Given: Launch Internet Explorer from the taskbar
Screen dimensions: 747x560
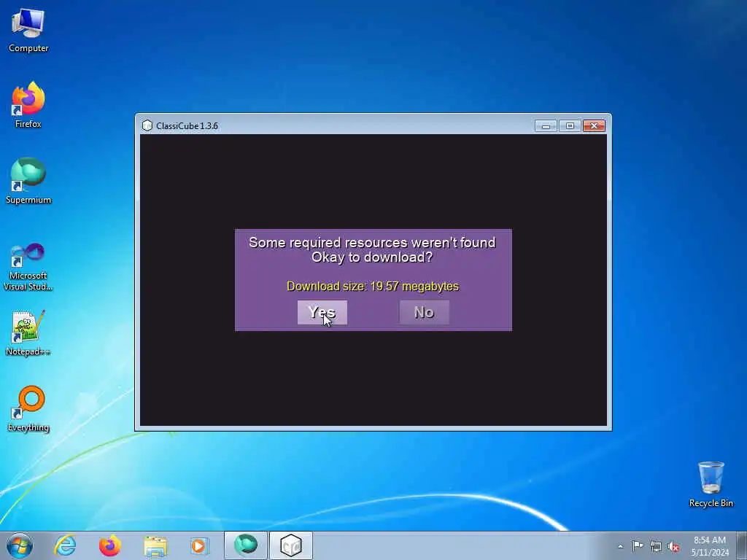Looking at the screenshot, I should pos(65,545).
